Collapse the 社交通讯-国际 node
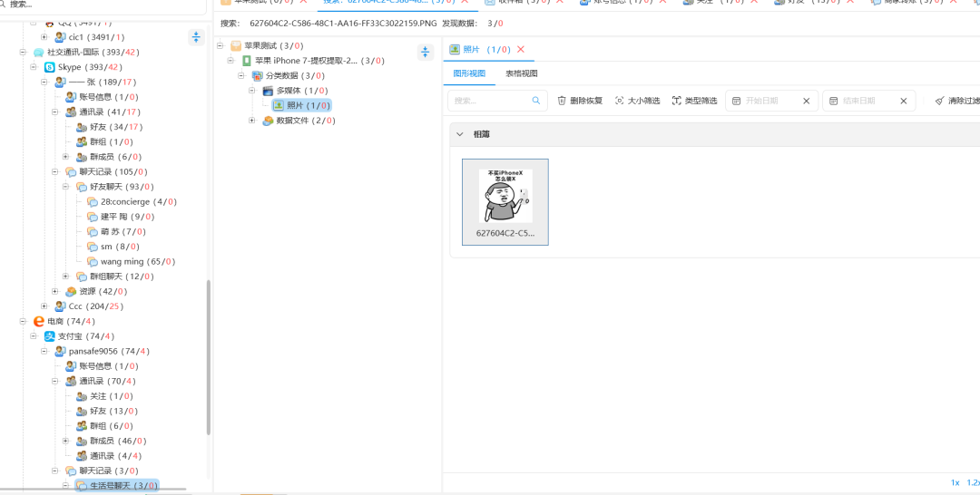The image size is (980, 495). pyautogui.click(x=23, y=53)
